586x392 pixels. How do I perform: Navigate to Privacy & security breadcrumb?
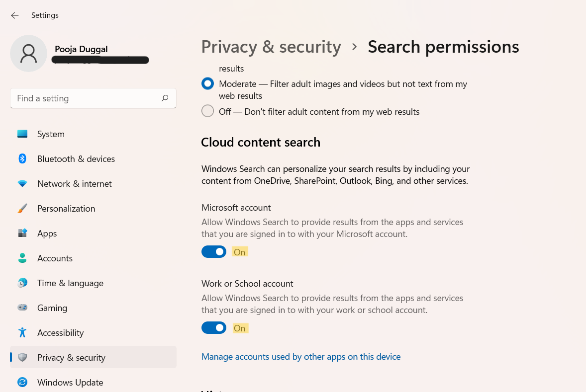coord(271,47)
